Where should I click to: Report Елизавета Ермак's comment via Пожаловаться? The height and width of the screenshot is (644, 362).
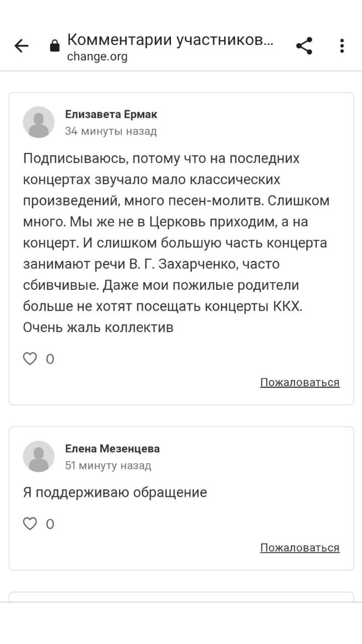coord(300,382)
